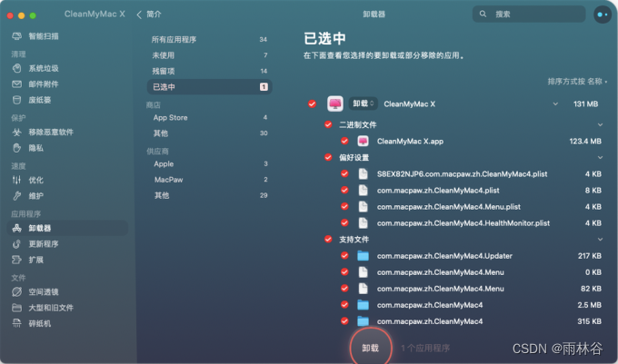Uncheck the 偏好设置 group checkbox
Image resolution: width=618 pixels, height=364 pixels.
328,157
